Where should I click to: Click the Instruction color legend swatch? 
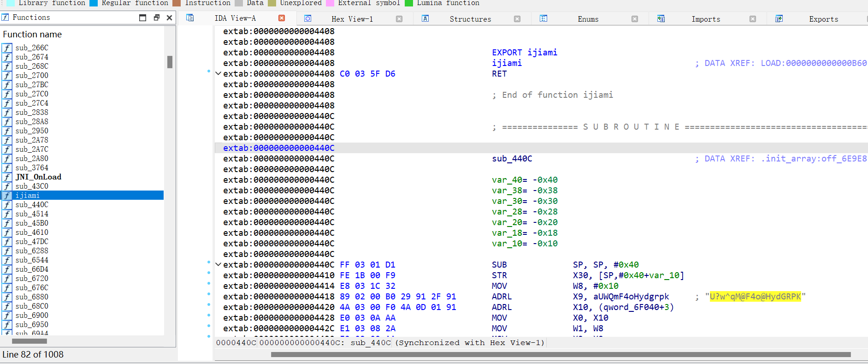click(x=177, y=3)
